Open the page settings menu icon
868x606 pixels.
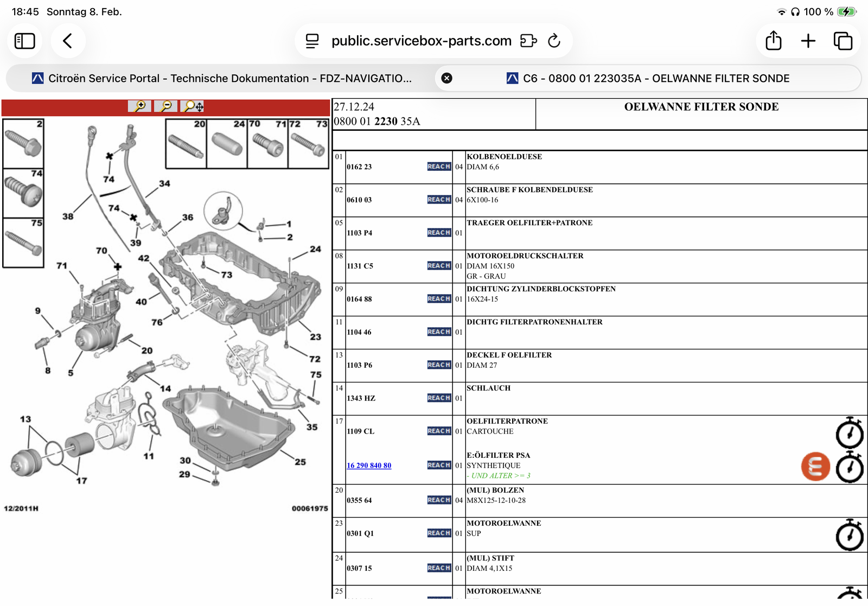click(312, 41)
